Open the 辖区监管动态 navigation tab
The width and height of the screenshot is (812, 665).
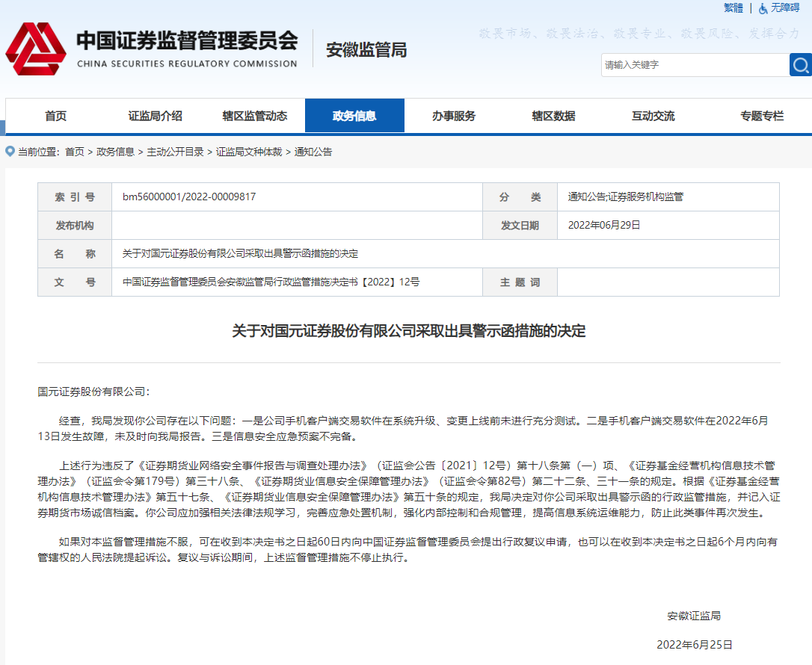click(x=254, y=116)
